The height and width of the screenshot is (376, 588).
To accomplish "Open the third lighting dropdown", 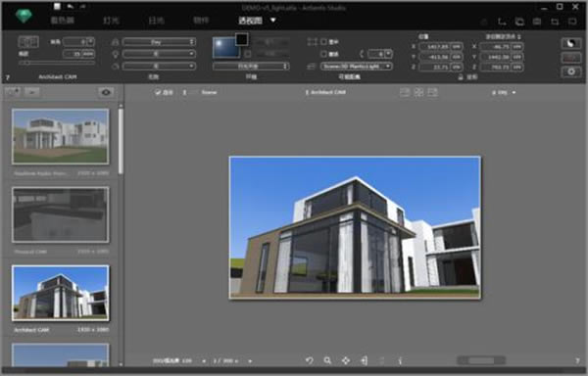I will tap(159, 67).
